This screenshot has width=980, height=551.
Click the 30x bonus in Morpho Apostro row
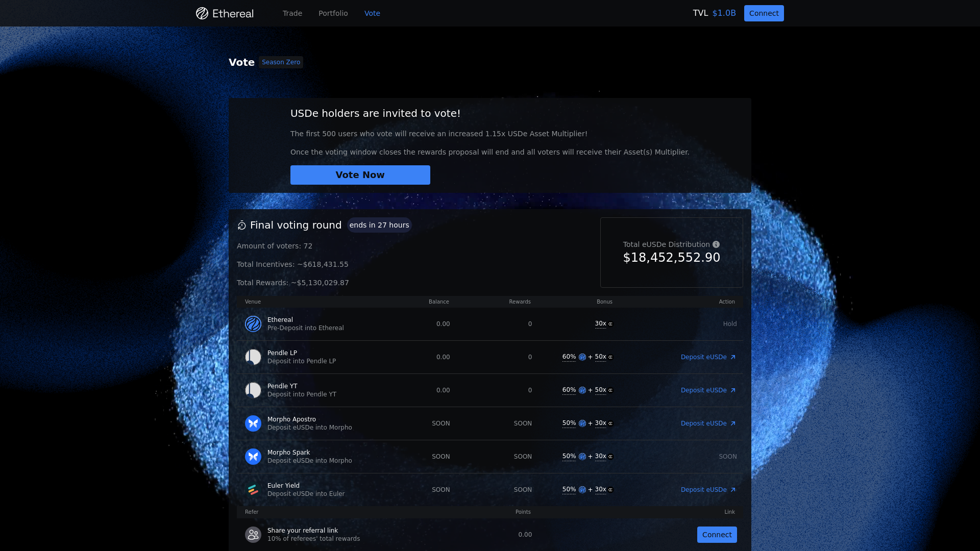pos(601,423)
